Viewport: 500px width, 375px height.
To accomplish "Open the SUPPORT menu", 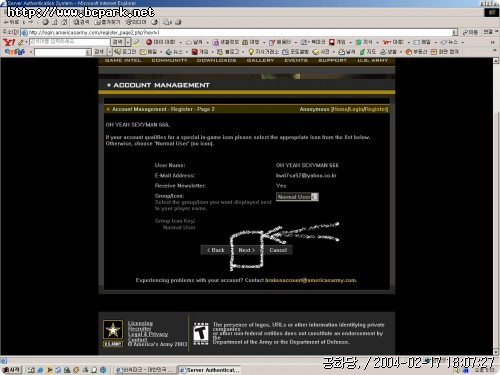I will pos(332,60).
